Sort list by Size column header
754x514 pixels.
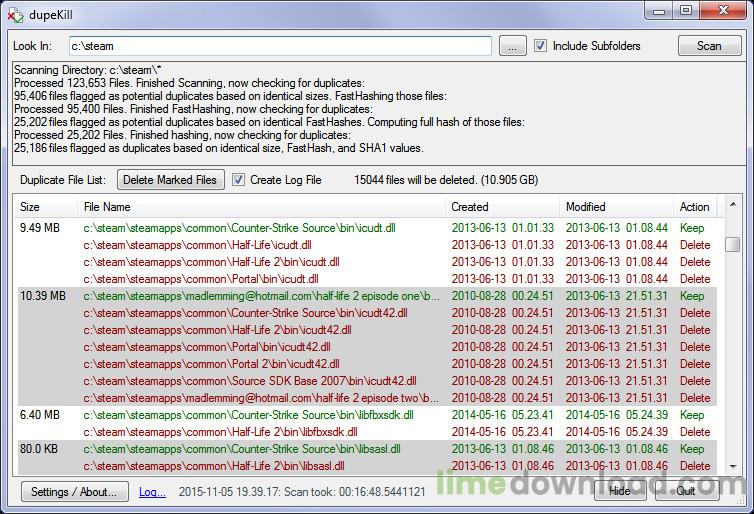pyautogui.click(x=47, y=207)
